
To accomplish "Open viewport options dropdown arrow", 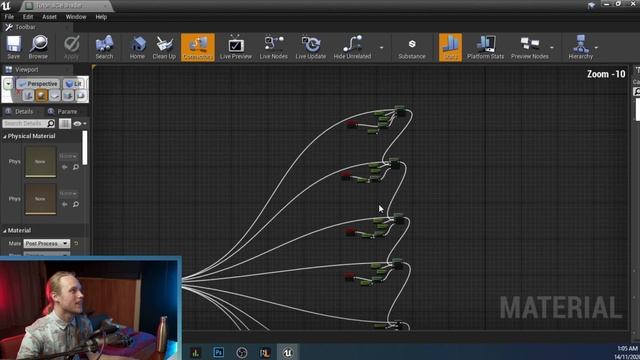I will pos(8,84).
